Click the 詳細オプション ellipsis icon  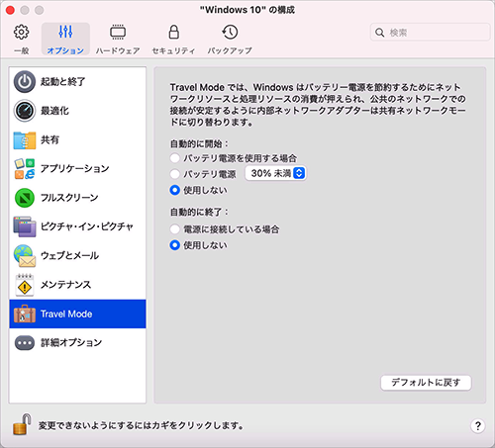[x=25, y=343]
